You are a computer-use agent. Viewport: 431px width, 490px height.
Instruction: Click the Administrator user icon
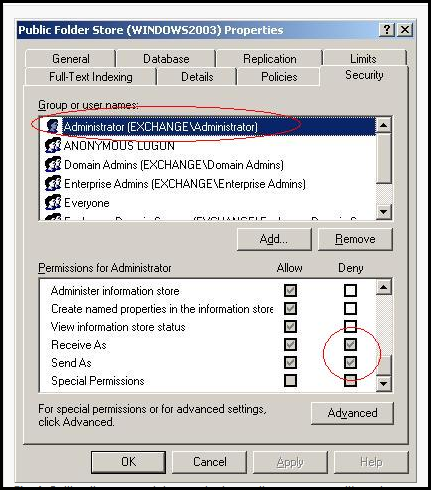click(53, 126)
